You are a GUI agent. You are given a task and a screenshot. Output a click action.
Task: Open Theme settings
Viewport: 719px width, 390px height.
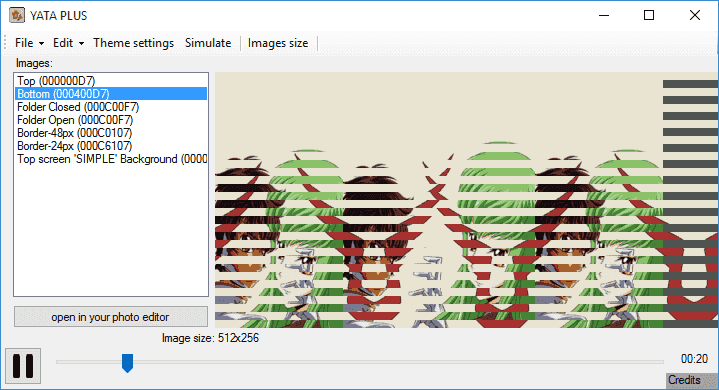click(x=133, y=43)
